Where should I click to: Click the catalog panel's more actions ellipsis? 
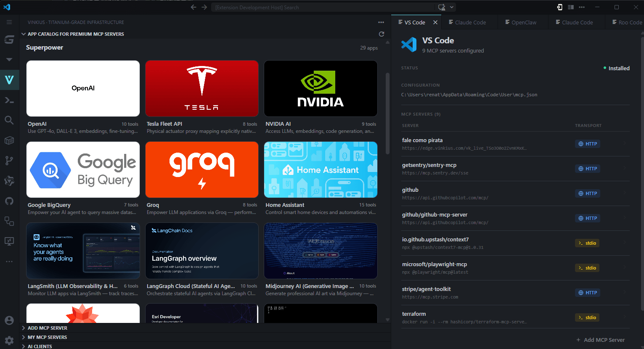(x=381, y=22)
